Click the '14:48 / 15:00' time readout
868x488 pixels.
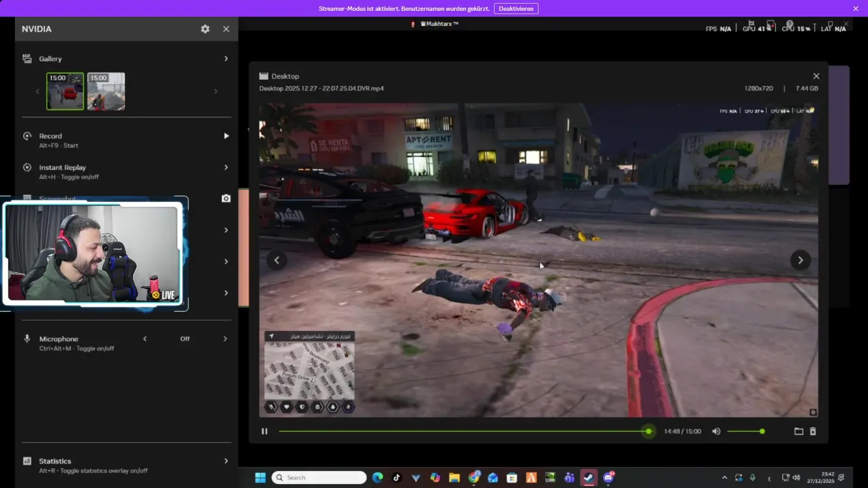[x=682, y=432]
